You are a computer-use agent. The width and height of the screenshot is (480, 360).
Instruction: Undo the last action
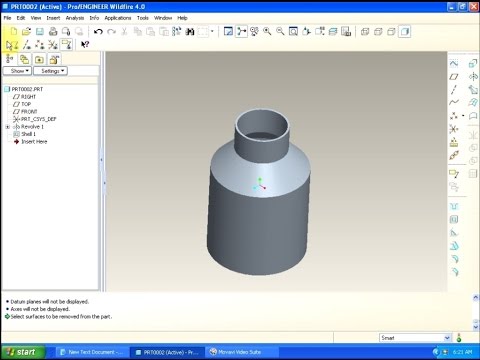point(98,32)
